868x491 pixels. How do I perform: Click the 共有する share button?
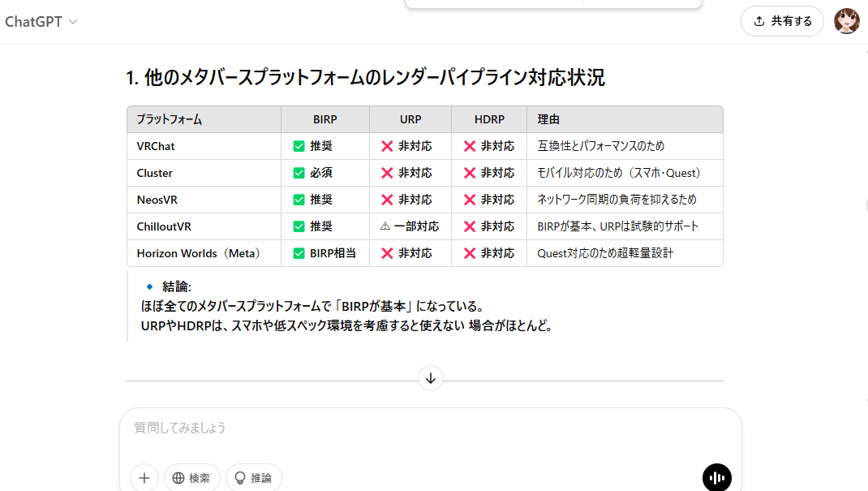[782, 21]
